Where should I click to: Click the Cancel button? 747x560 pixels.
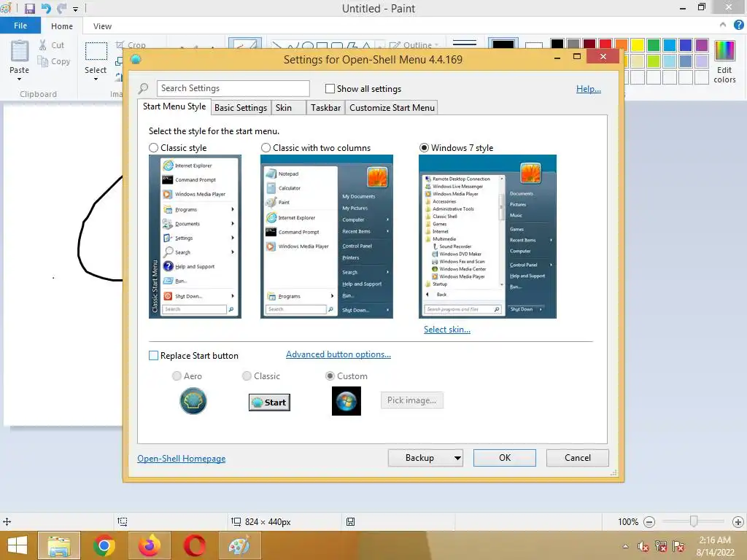578,458
